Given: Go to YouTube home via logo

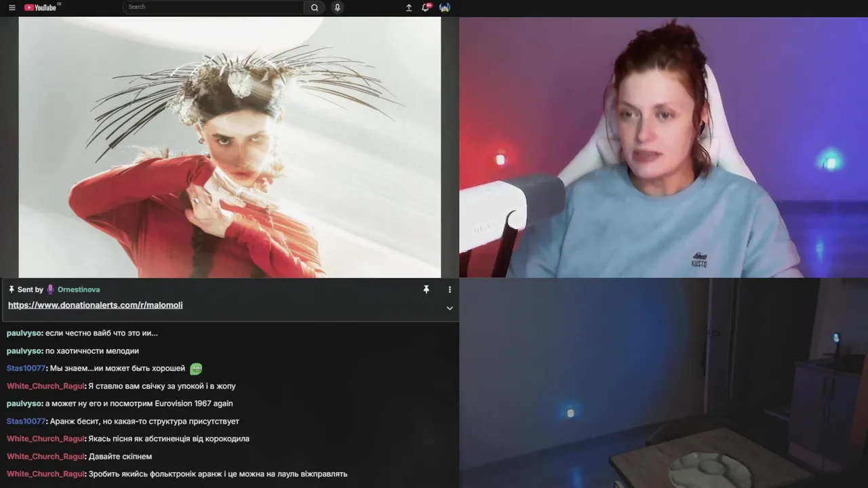Looking at the screenshot, I should (x=41, y=7).
